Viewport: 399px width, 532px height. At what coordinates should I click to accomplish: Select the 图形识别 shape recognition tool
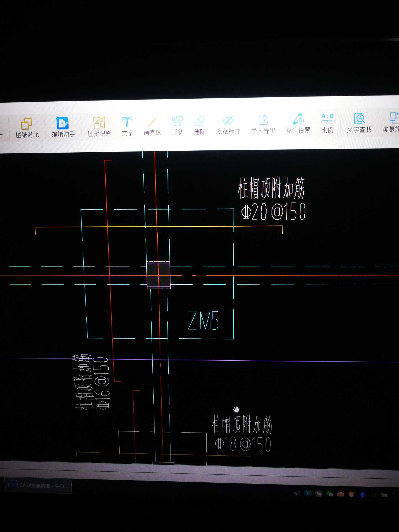click(99, 127)
